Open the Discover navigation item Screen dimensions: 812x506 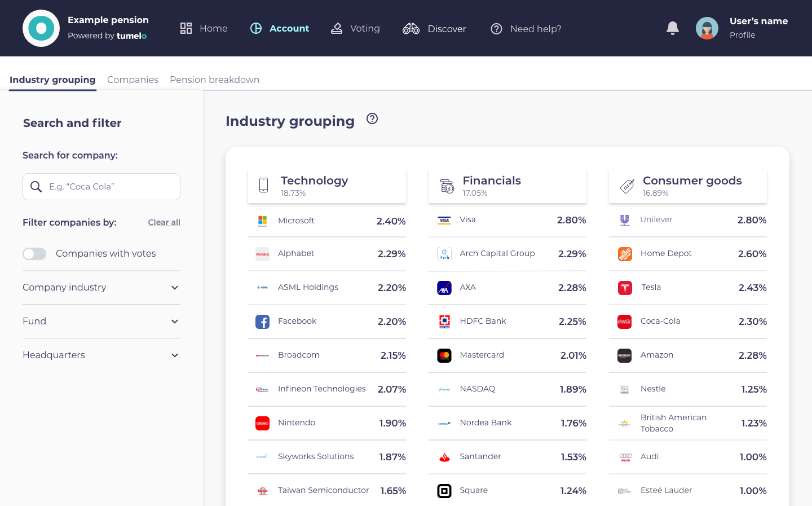[434, 28]
